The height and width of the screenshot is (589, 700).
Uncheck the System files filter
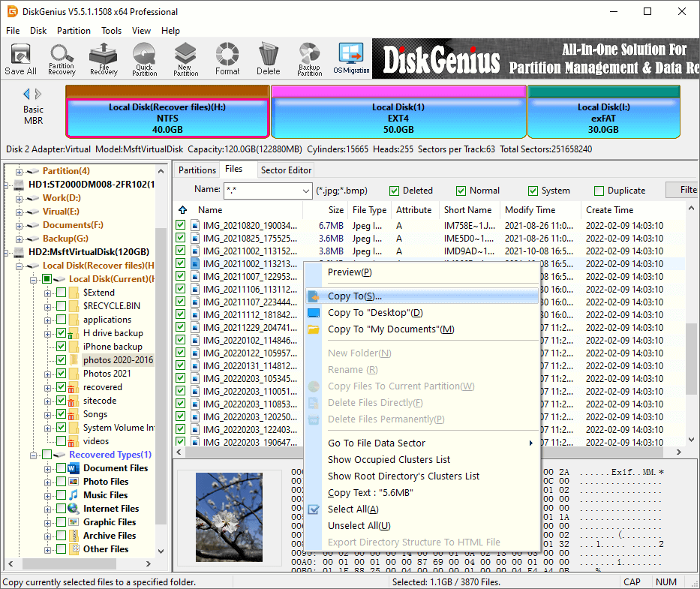[x=533, y=191]
